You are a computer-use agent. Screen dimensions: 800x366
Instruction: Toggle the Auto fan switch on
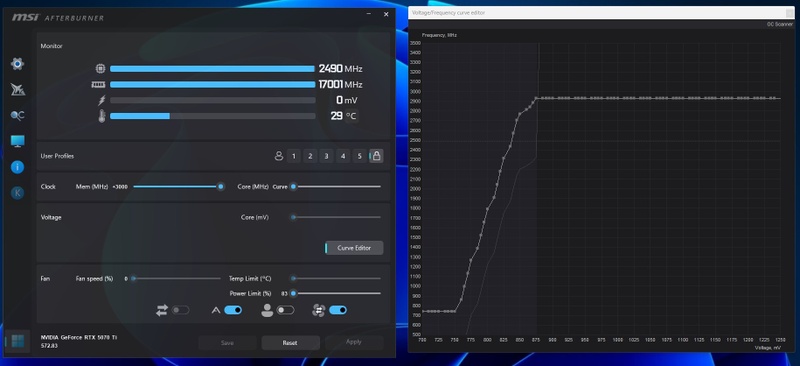pyautogui.click(x=233, y=310)
